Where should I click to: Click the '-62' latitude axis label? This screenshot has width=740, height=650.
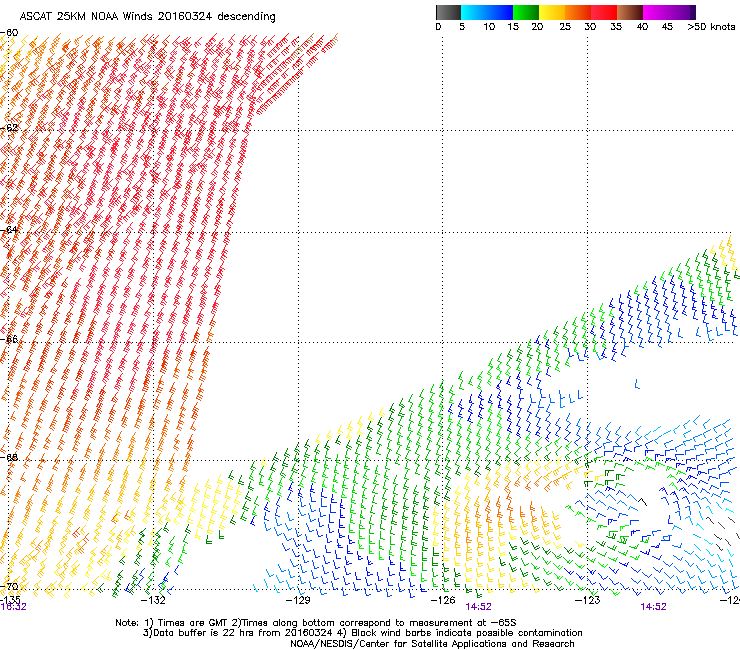[9, 128]
